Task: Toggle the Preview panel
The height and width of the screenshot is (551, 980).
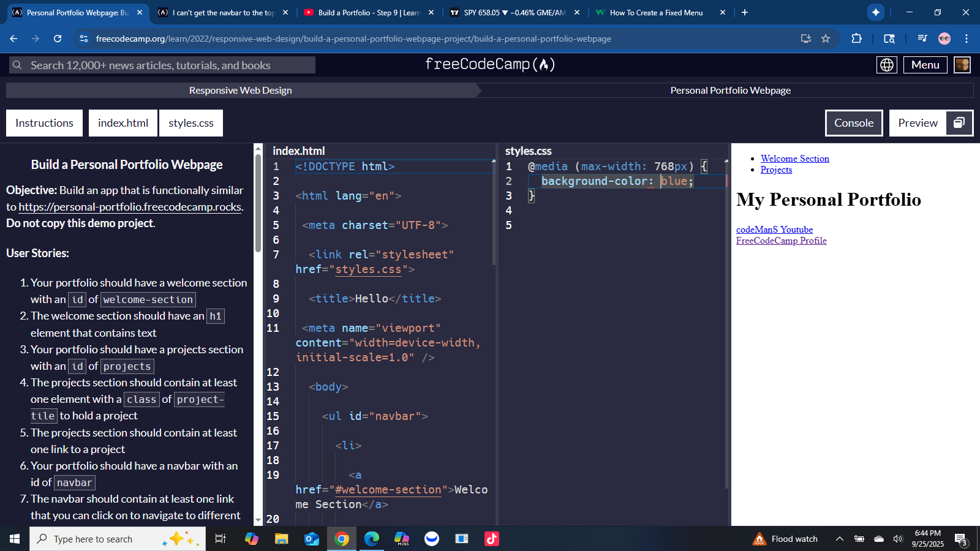Action: [x=917, y=122]
